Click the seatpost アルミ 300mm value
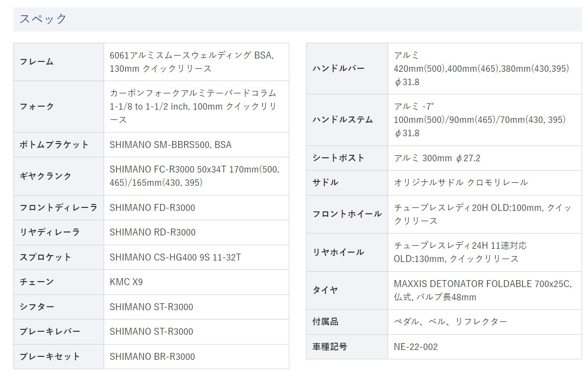 click(x=437, y=158)
